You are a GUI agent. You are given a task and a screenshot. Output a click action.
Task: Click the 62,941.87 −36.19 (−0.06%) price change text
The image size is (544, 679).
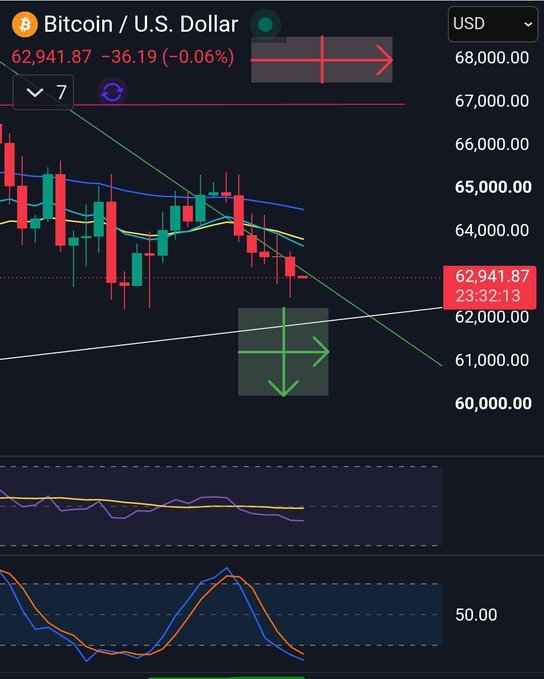pos(123,57)
